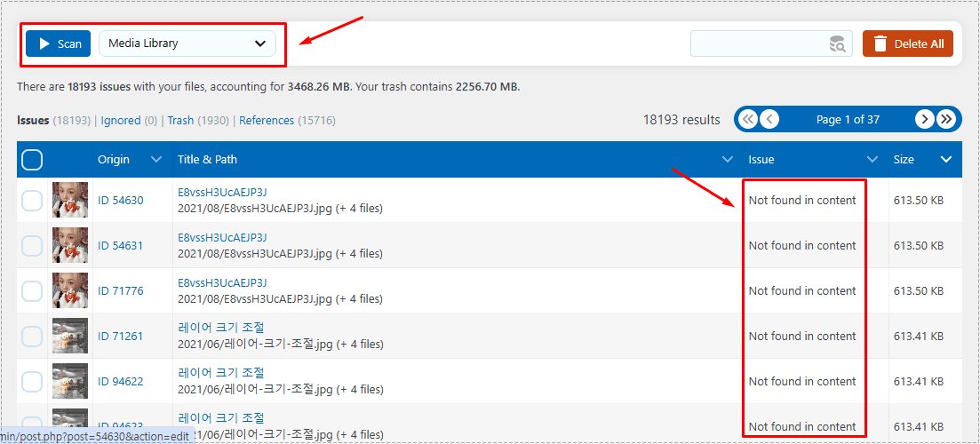Image resolution: width=980 pixels, height=444 pixels.
Task: Check the row for ID 71776
Action: click(x=32, y=291)
